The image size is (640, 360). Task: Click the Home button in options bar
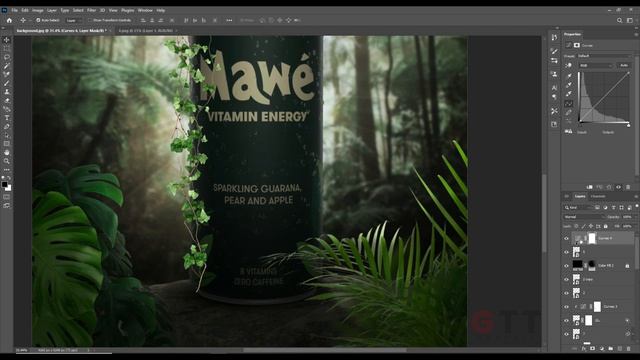(x=9, y=20)
